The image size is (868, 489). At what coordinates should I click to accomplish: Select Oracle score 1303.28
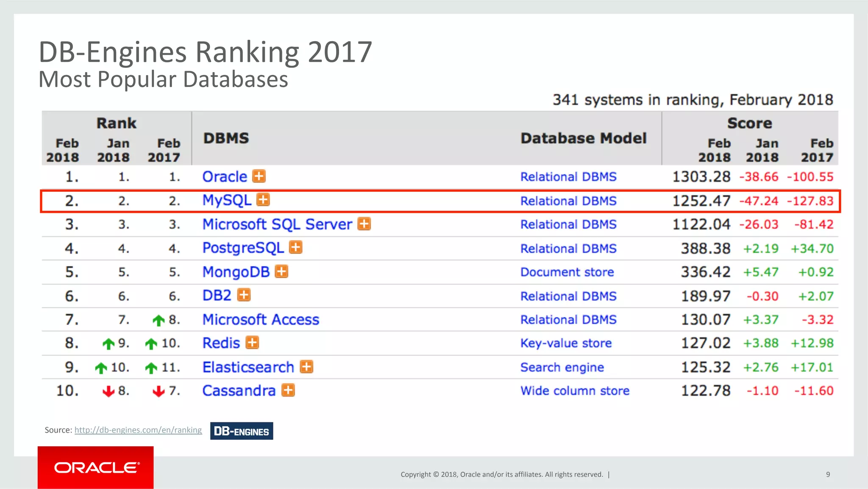point(701,176)
